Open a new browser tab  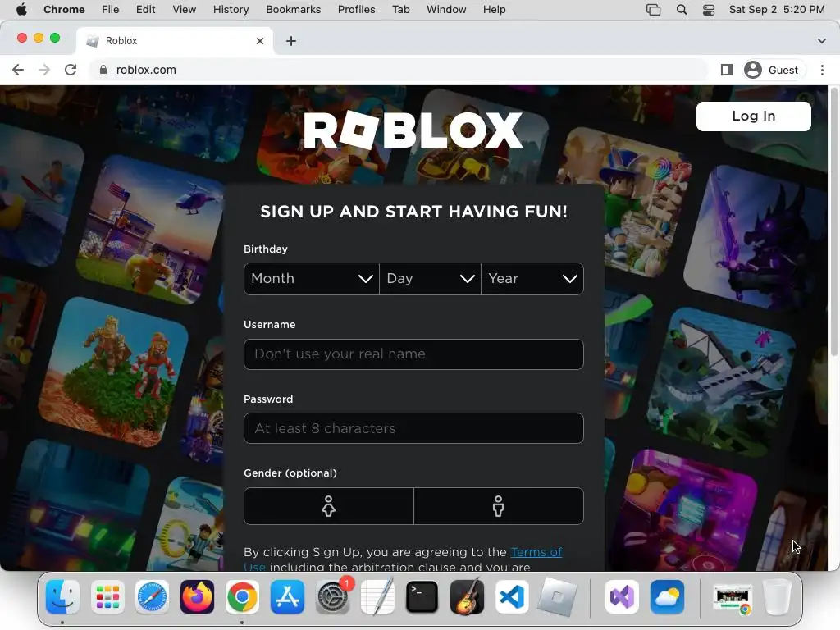pyautogui.click(x=291, y=41)
